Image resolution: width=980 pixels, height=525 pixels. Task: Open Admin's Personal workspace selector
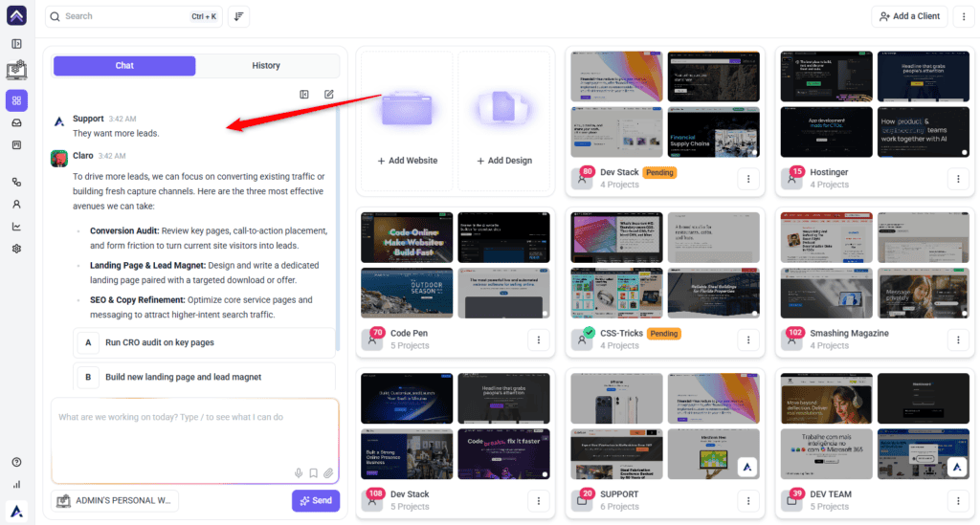point(115,501)
